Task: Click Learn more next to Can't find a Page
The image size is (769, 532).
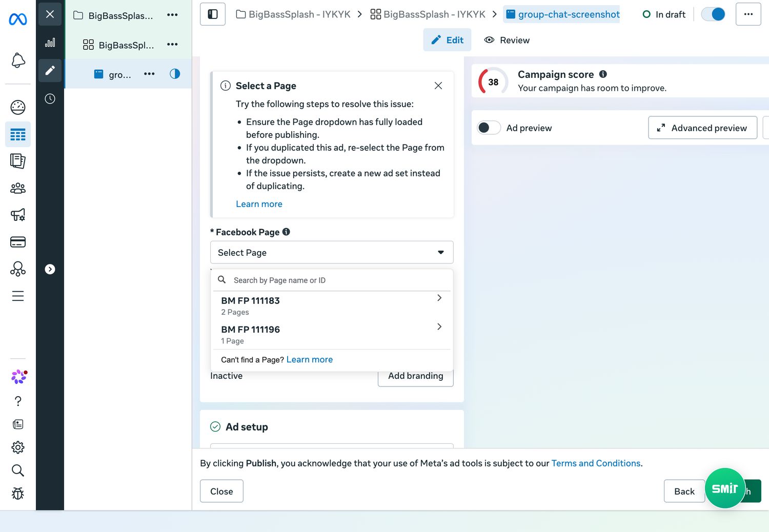Action: [x=309, y=359]
